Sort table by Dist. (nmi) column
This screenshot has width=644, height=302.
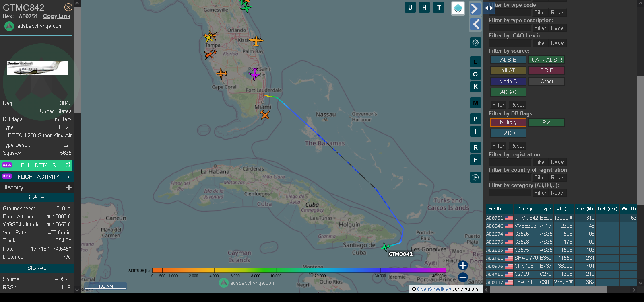point(607,209)
